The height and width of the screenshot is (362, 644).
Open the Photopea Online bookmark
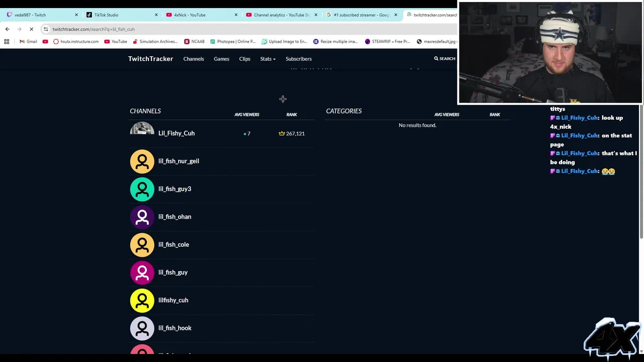(x=233, y=42)
